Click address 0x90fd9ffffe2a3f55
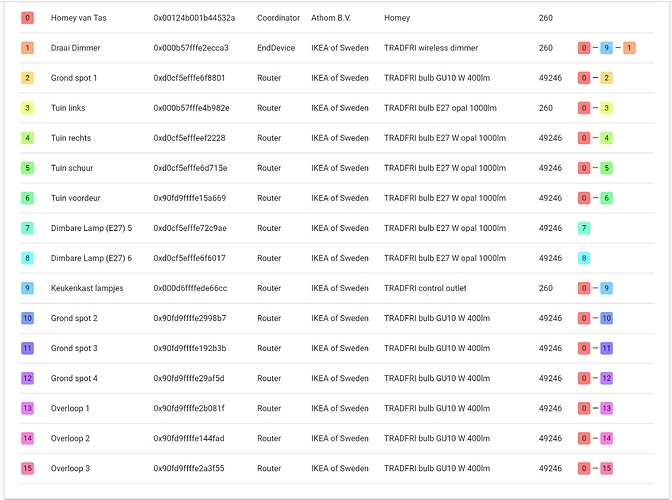This screenshot has width=672, height=500. (189, 468)
